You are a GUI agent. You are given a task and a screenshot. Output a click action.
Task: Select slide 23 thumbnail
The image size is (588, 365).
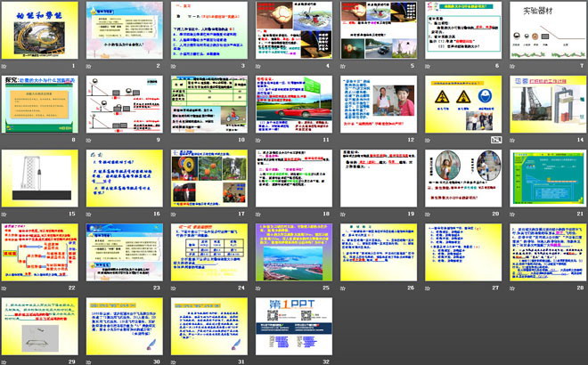[125, 252]
